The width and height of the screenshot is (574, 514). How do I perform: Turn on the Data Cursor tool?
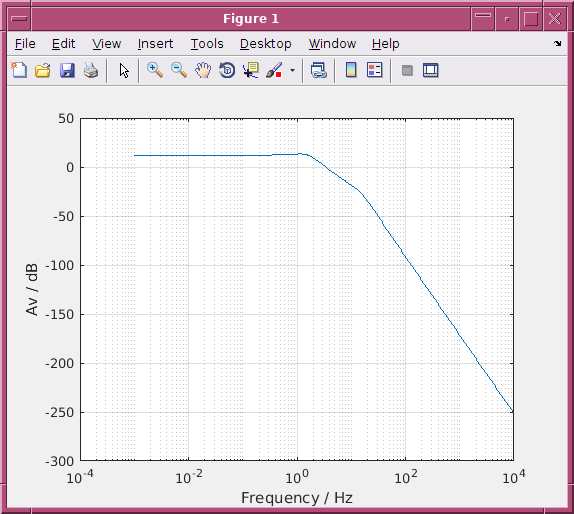pos(251,70)
